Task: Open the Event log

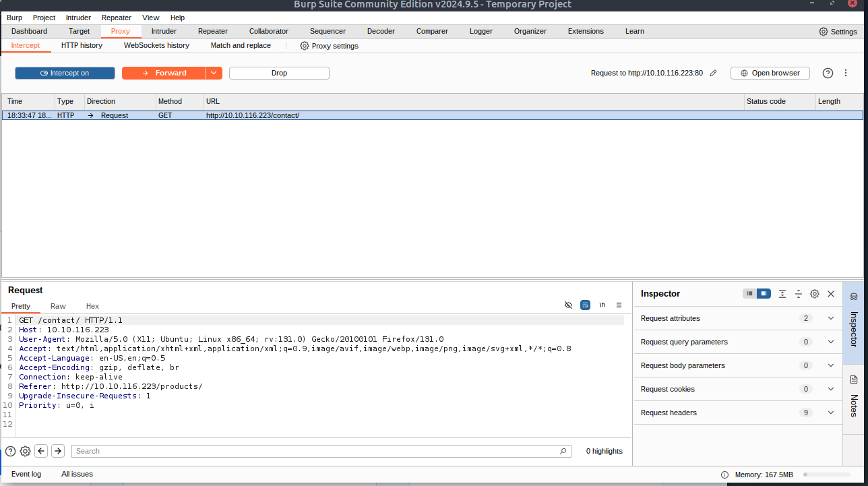Action: [26, 474]
